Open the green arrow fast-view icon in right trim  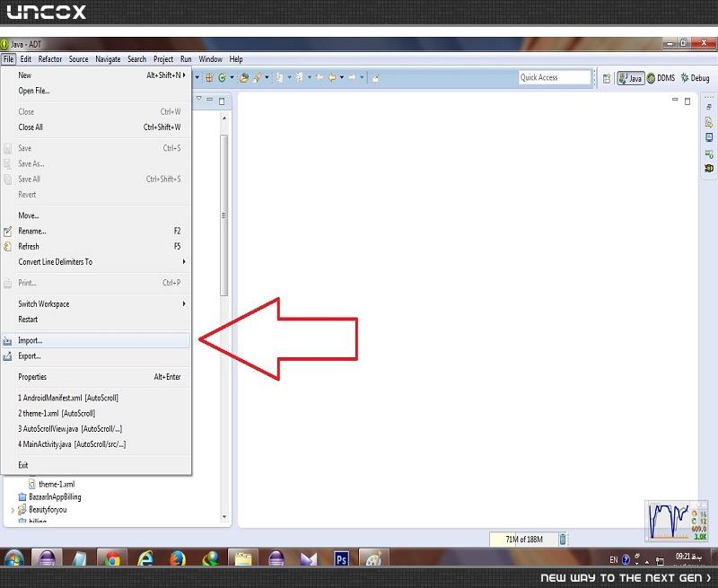pyautogui.click(x=709, y=154)
